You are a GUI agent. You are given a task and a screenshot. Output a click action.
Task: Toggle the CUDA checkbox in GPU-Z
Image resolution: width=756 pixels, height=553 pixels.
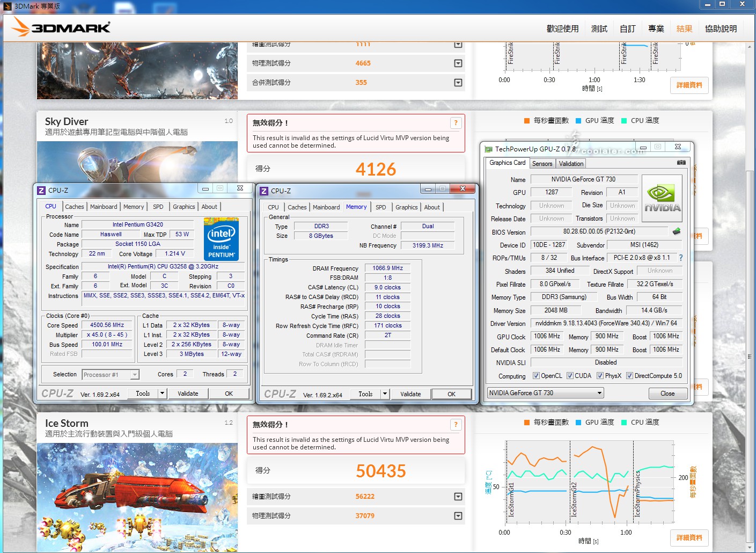pyautogui.click(x=570, y=376)
